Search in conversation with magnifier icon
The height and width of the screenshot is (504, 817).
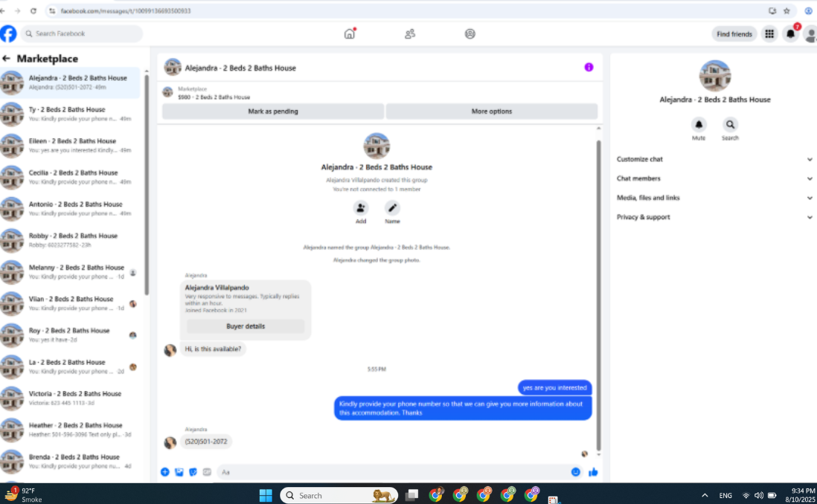[730, 124]
